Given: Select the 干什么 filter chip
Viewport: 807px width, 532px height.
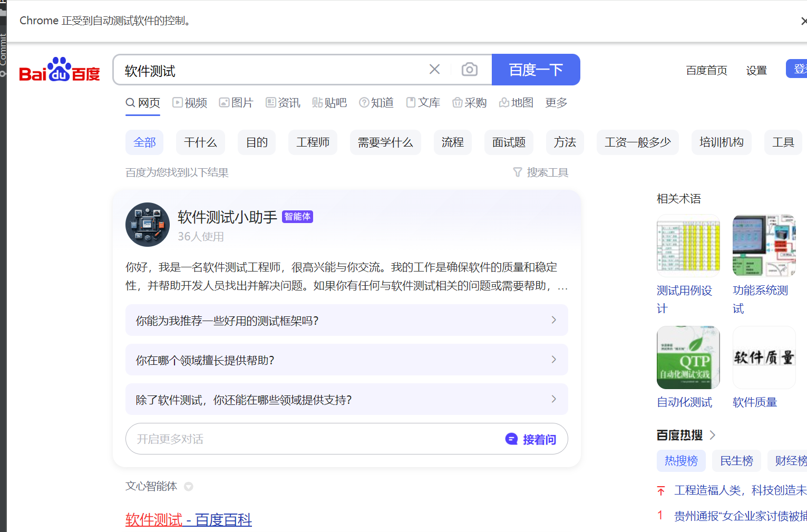Looking at the screenshot, I should [200, 142].
